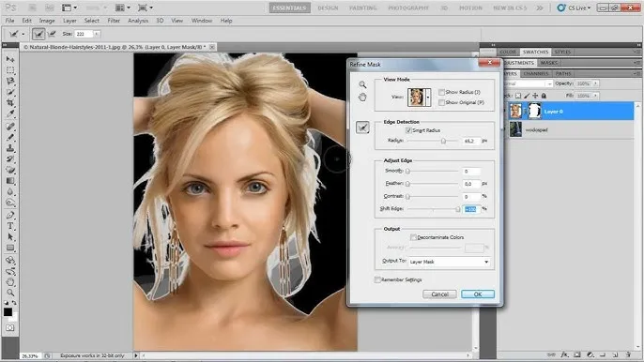The image size is (644, 362).
Task: Select the Eyedropper tool
Action: pos(10,114)
